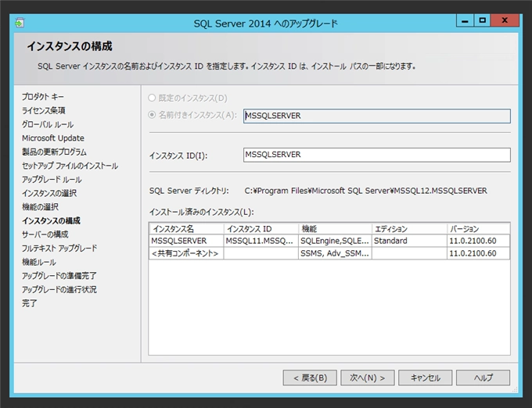Click the キャンセル button
Screen dimensions: 532x408
tap(425, 378)
